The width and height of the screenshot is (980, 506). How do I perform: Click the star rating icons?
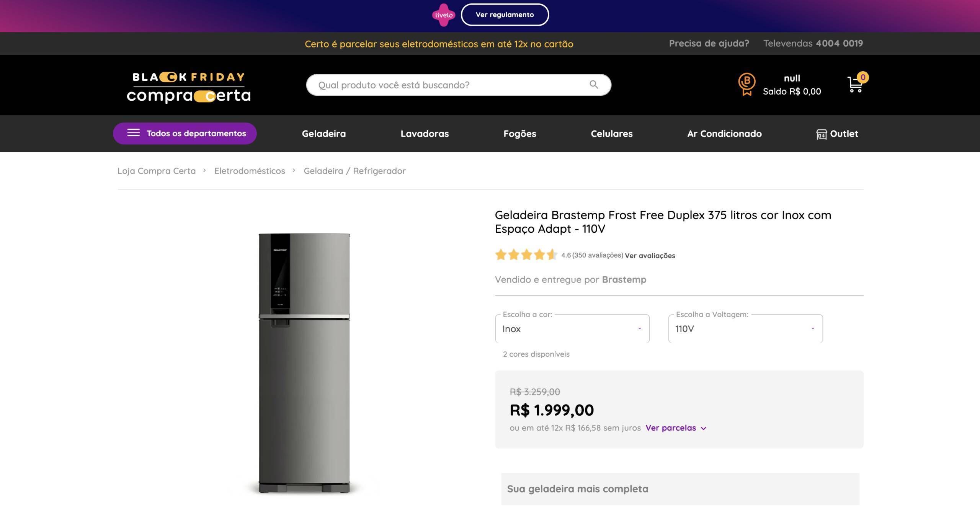(526, 255)
